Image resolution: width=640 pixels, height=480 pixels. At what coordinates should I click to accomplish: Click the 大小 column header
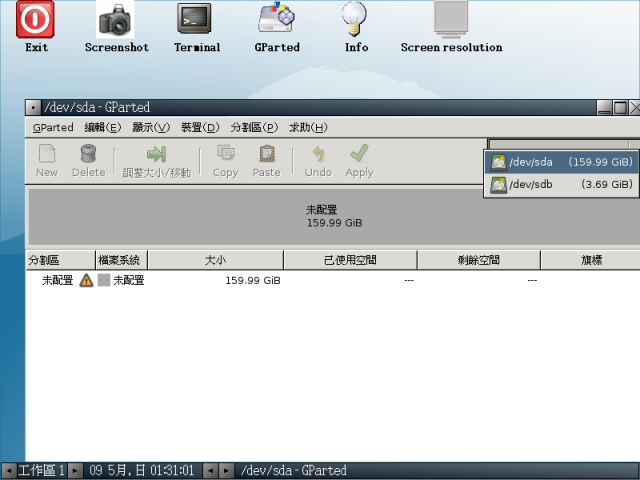(x=216, y=260)
